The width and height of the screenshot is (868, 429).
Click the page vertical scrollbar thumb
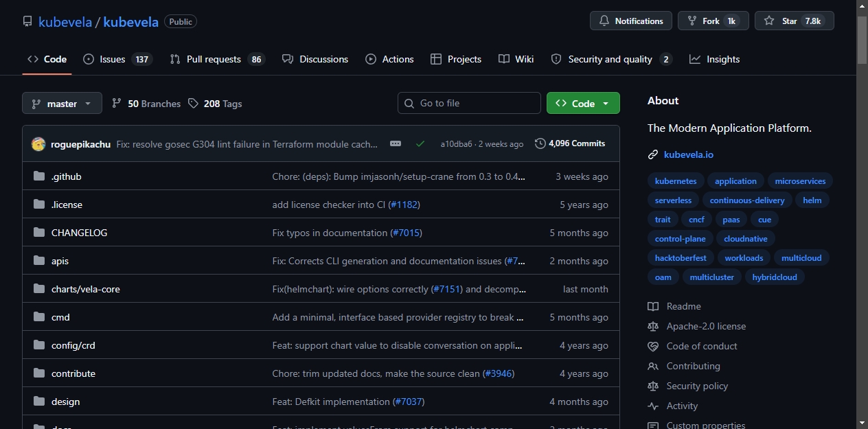[x=863, y=39]
